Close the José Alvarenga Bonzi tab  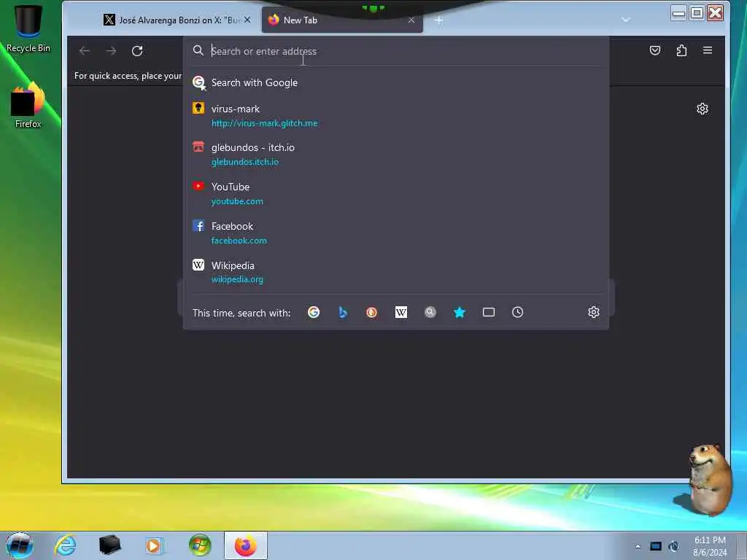pyautogui.click(x=247, y=20)
